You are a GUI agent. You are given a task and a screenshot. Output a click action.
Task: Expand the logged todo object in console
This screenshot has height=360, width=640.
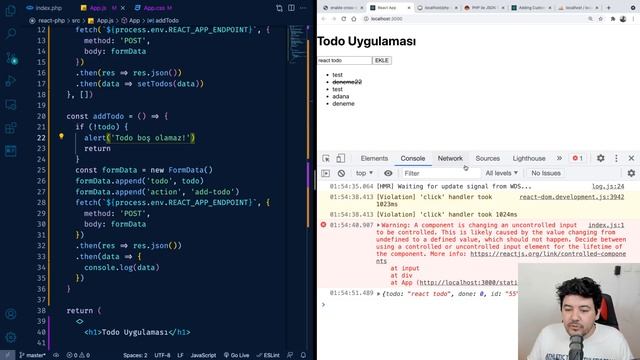click(379, 293)
